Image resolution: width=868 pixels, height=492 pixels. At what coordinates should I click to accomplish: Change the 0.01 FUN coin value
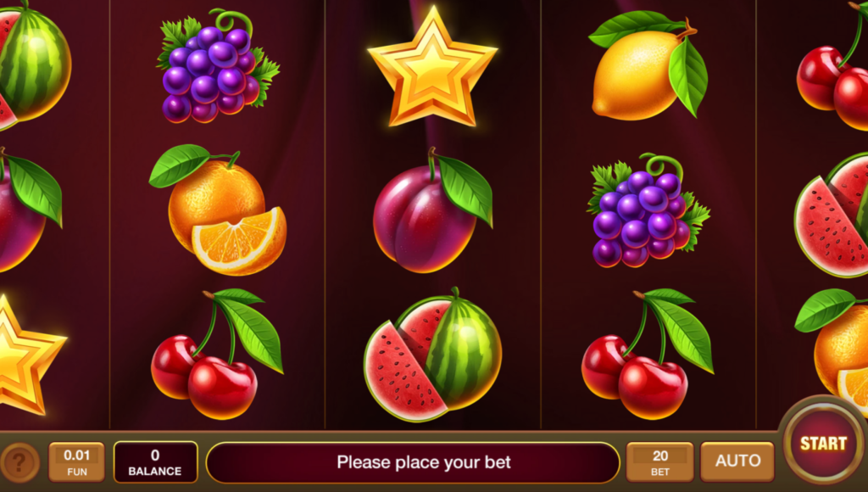[x=77, y=462]
